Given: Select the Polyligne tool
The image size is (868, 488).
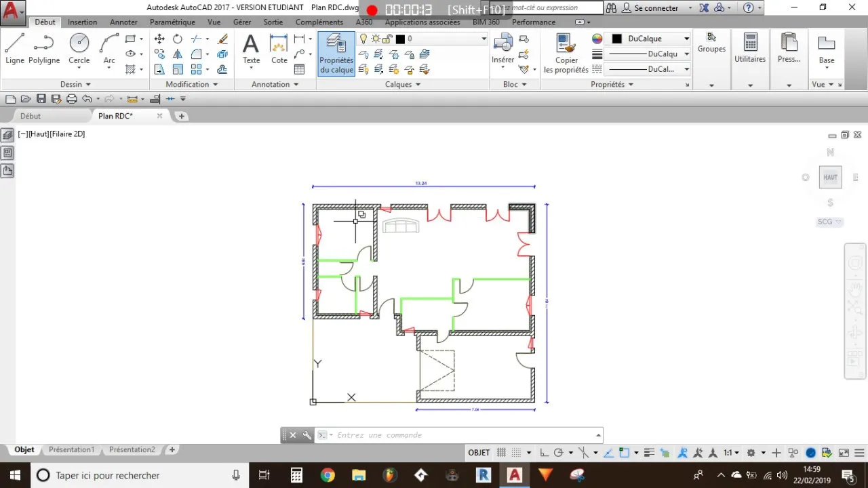Looking at the screenshot, I should pos(44,49).
